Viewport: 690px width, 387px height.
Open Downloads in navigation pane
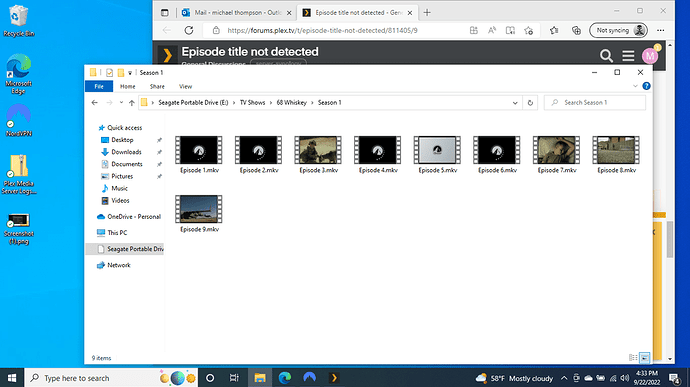pos(126,152)
